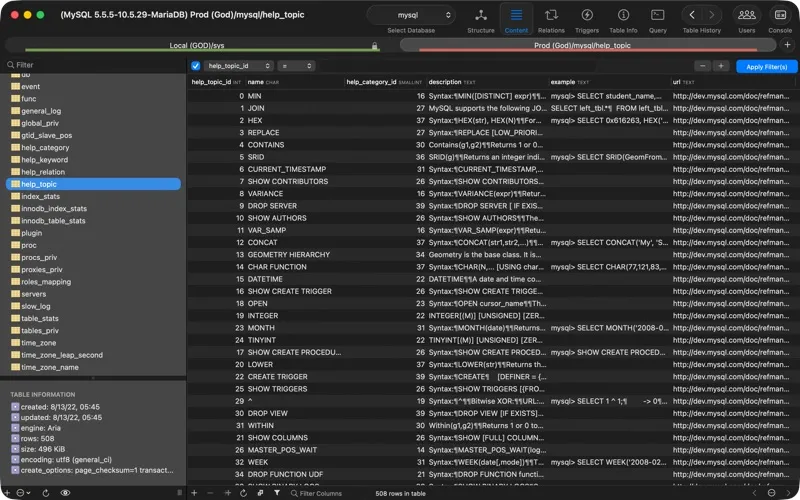The image size is (800, 500).
Task: Click the multiple-windows icon in content footer
Action: click(260, 493)
